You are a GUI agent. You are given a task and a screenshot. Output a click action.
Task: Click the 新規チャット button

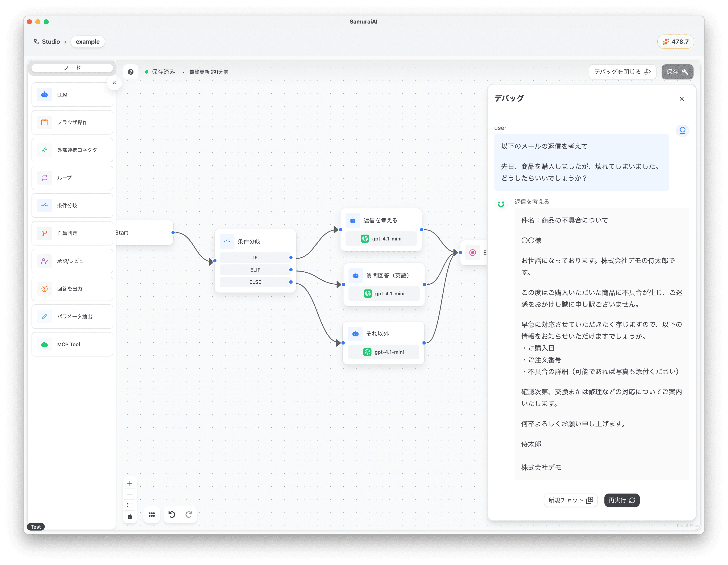pyautogui.click(x=570, y=500)
